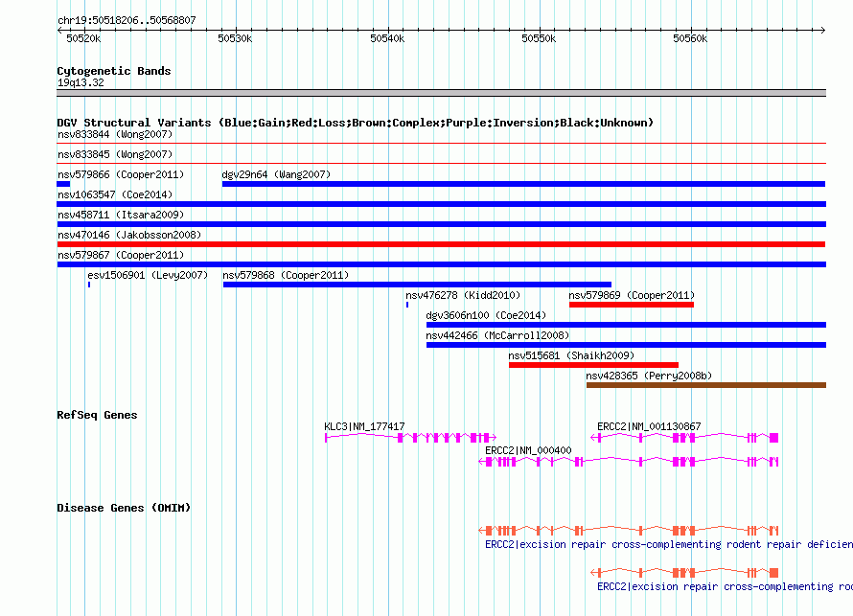
Task: Click the ruler's right arrowhead
Action: [x=822, y=30]
